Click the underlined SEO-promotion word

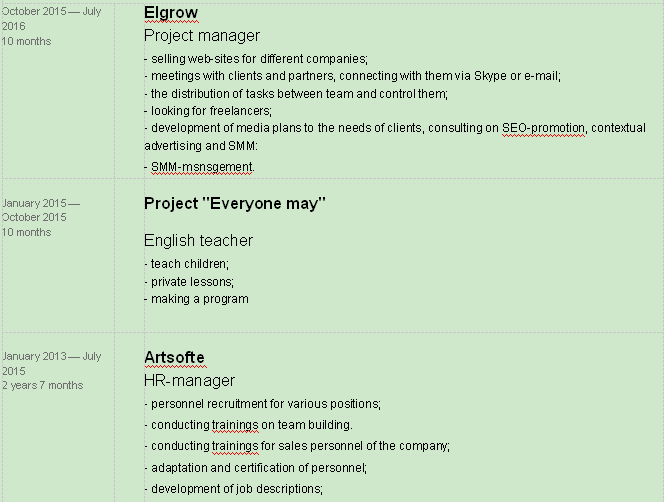(544, 128)
